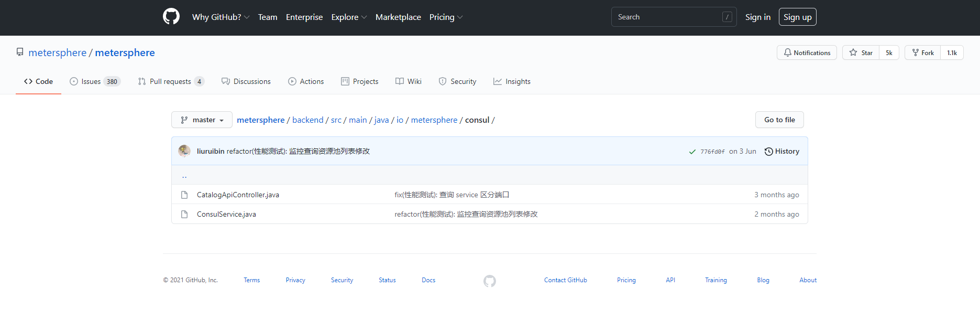Open CatalogApiController.java
980x320 pixels.
[238, 195]
